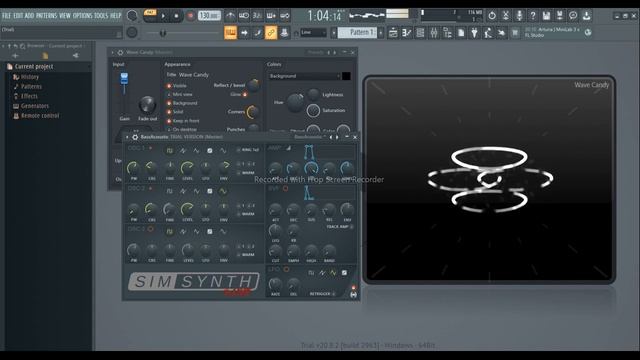
Task: Open the PATTERNS menu
Action: [x=47, y=16]
